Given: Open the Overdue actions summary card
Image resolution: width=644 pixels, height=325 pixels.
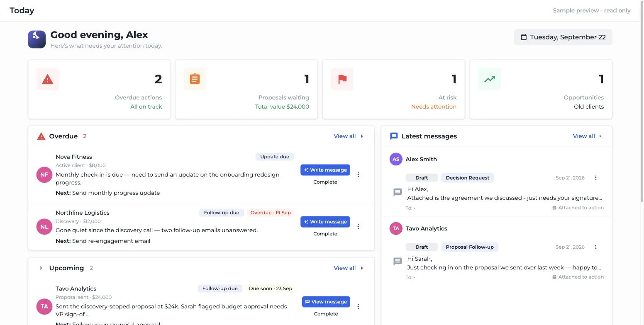Looking at the screenshot, I should [x=99, y=90].
